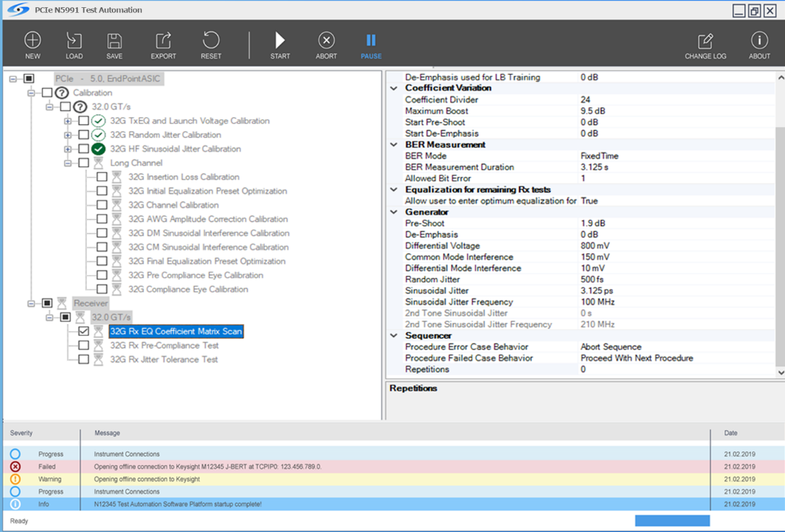Open the CHANGE LOG

[x=705, y=45]
